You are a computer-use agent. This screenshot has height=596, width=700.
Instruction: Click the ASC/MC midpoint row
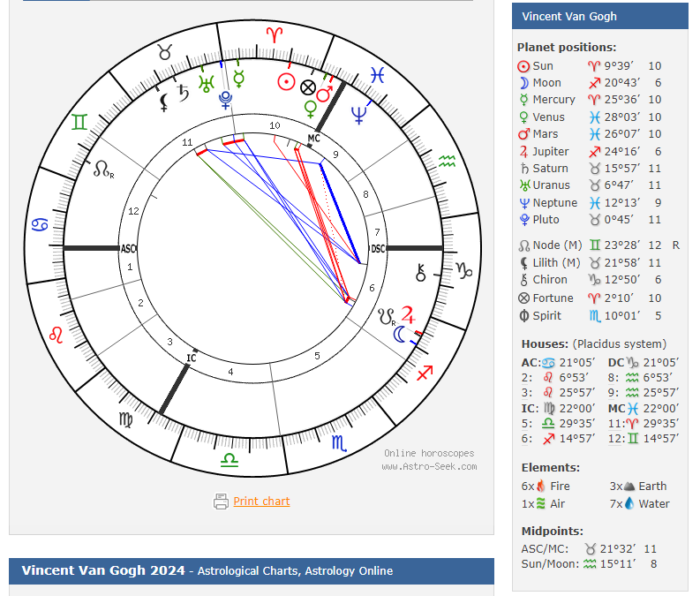coord(589,548)
